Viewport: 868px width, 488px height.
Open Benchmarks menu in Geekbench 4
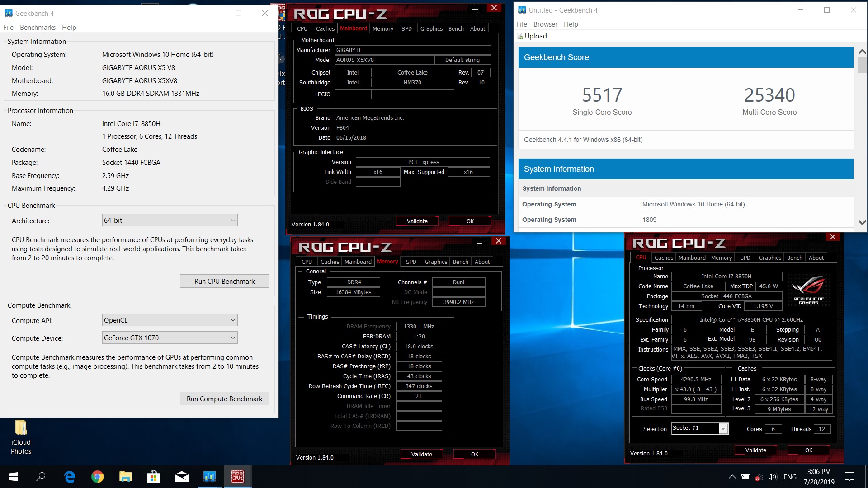point(38,28)
